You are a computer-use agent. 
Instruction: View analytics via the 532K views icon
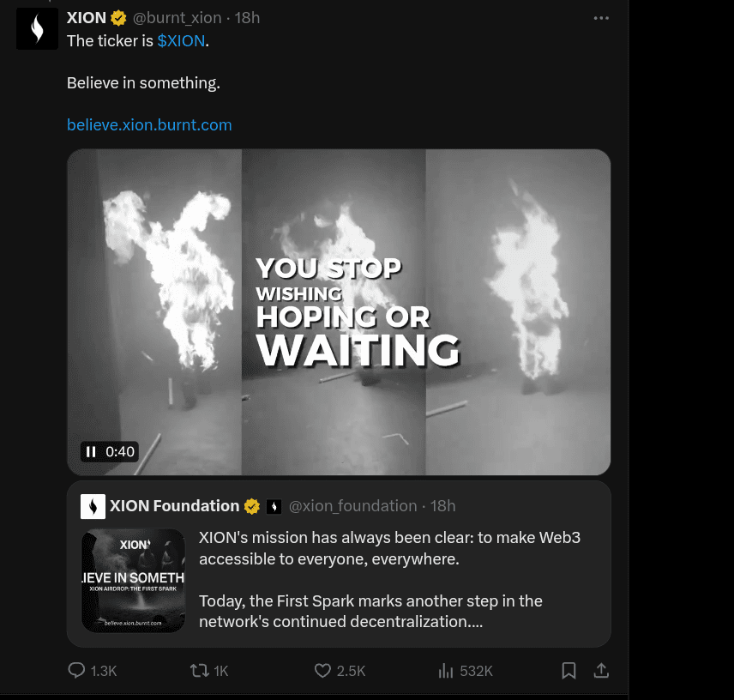click(x=446, y=670)
